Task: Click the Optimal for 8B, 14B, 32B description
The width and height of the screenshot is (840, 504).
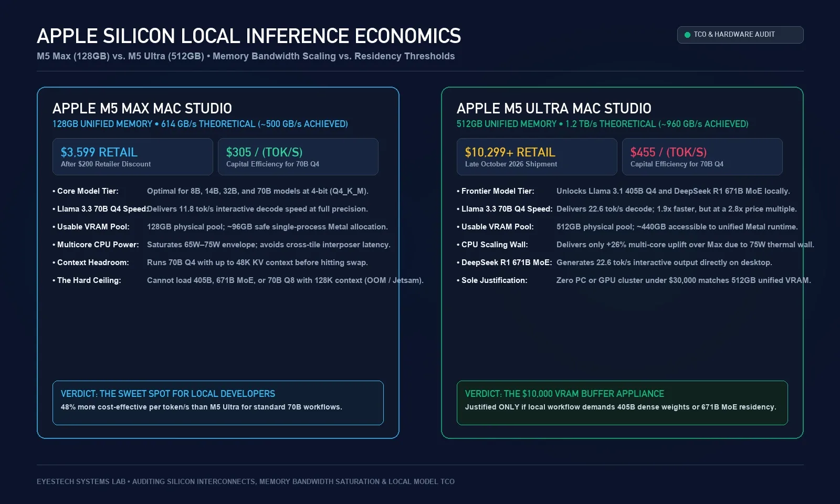Action: pos(258,191)
